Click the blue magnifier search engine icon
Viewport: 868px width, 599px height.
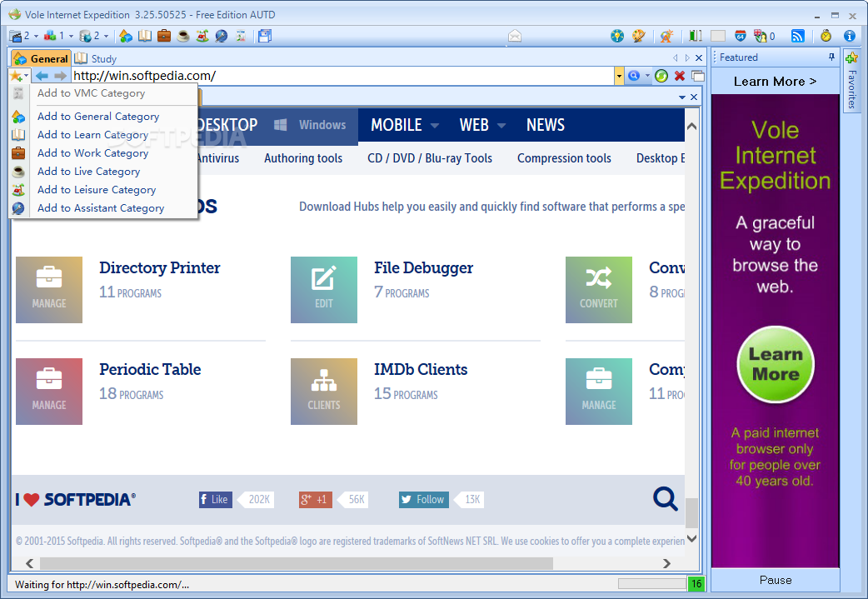click(634, 76)
